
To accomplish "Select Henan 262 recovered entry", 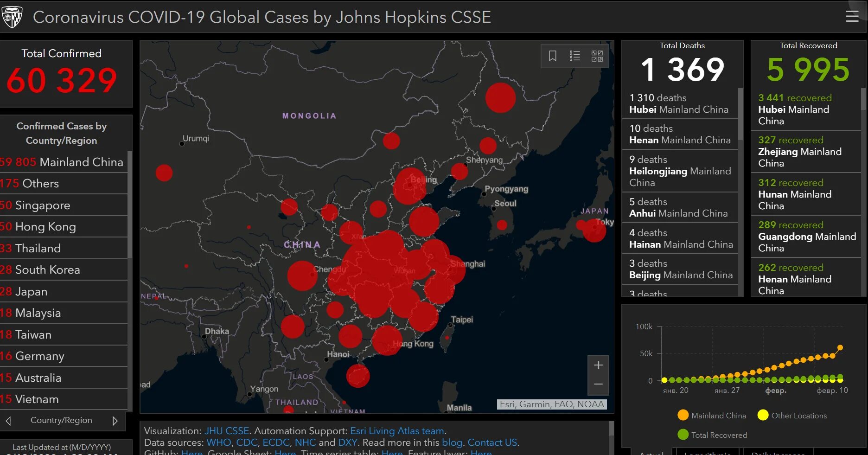I will [806, 279].
